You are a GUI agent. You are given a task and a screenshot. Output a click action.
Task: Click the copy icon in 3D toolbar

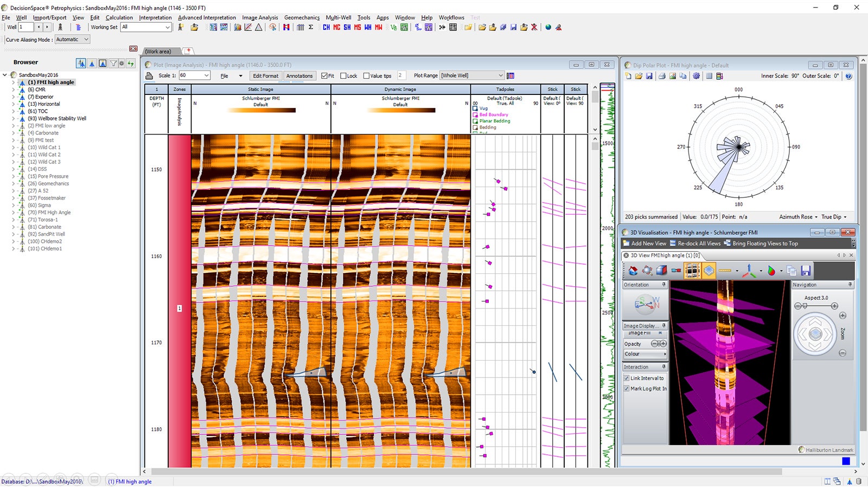tap(791, 270)
